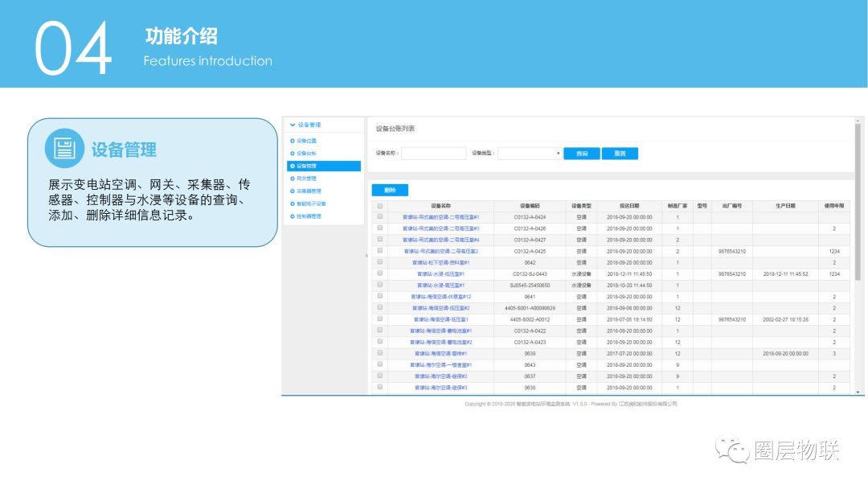Check the row with code SJ0545-25450650
The height and width of the screenshot is (489, 868).
pos(379,285)
